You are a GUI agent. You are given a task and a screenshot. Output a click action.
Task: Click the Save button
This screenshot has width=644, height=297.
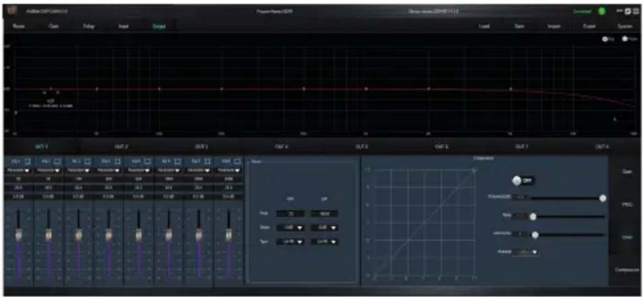tap(519, 26)
